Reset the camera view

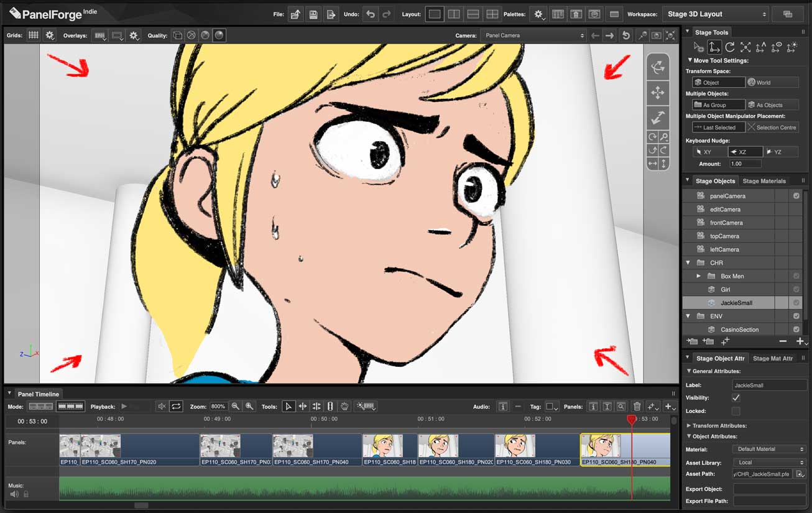coord(626,35)
